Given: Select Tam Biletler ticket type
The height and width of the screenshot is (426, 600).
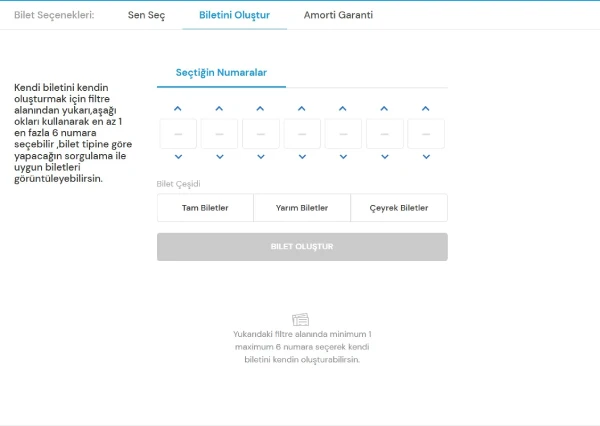Looking at the screenshot, I should coord(205,208).
